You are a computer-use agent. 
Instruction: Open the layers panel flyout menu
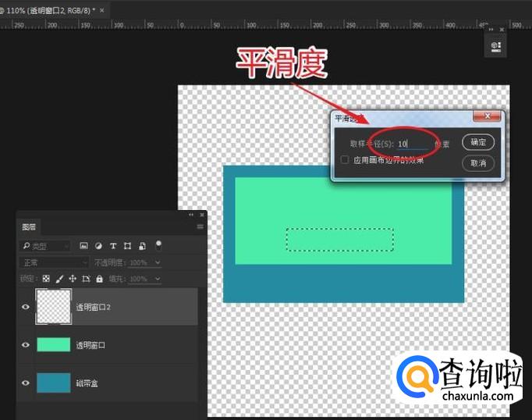[x=200, y=227]
